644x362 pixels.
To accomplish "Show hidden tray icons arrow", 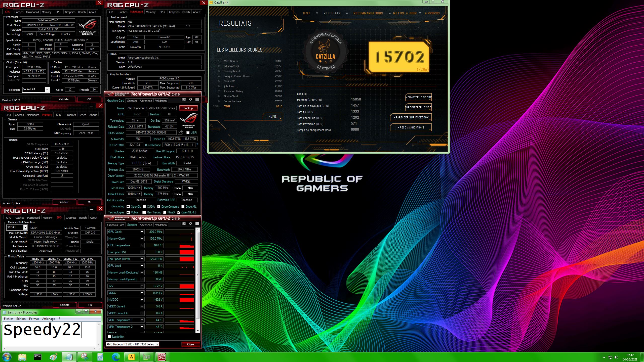I will tap(604, 357).
